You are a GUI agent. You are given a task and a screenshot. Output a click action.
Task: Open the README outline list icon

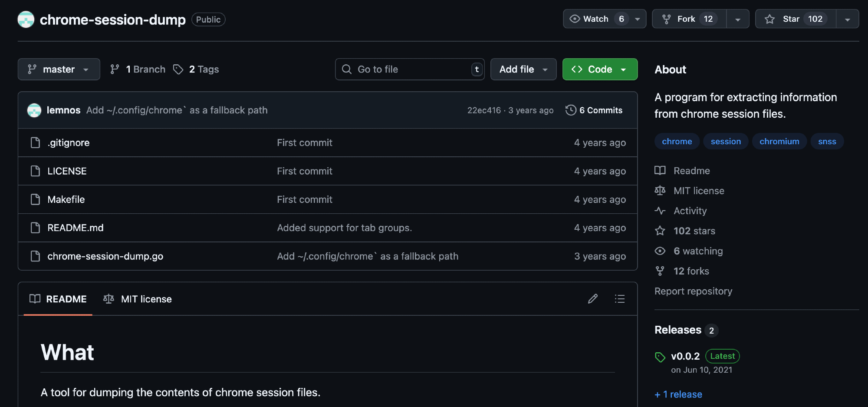[619, 299]
